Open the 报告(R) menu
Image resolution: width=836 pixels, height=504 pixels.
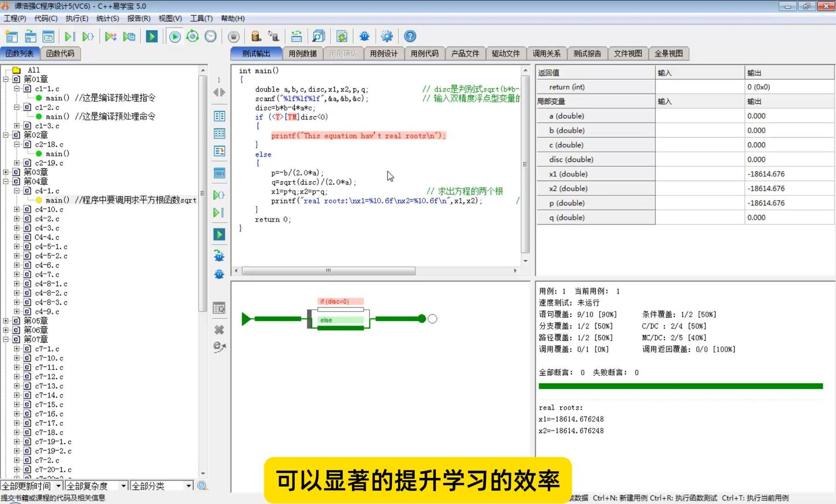pyautogui.click(x=139, y=18)
